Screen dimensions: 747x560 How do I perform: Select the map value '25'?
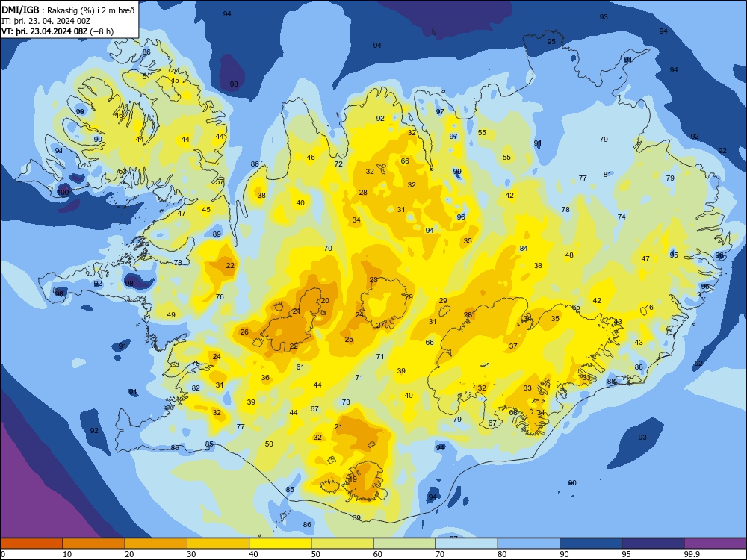349,340
